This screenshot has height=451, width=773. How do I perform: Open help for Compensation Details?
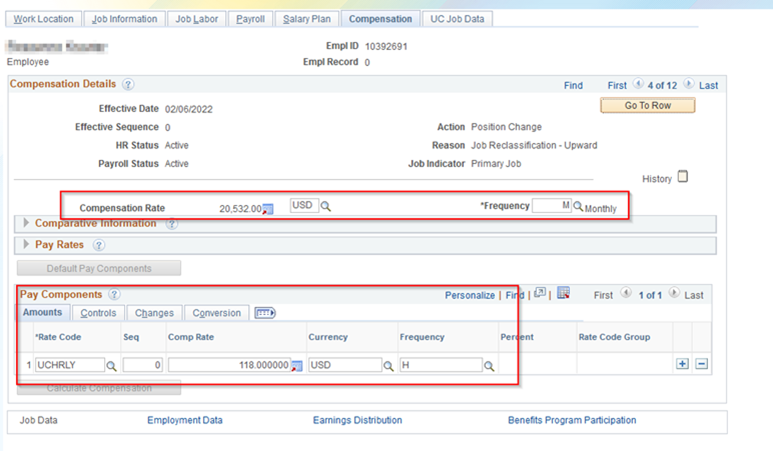click(128, 85)
